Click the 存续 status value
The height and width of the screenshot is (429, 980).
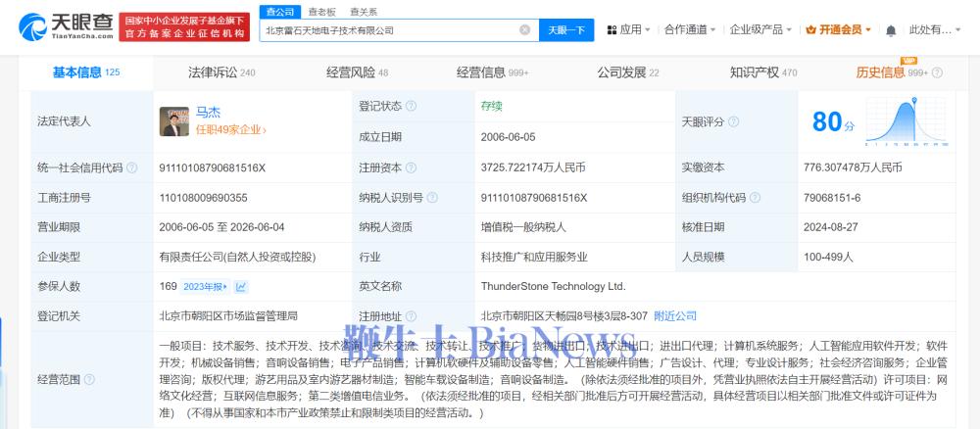coord(491,106)
